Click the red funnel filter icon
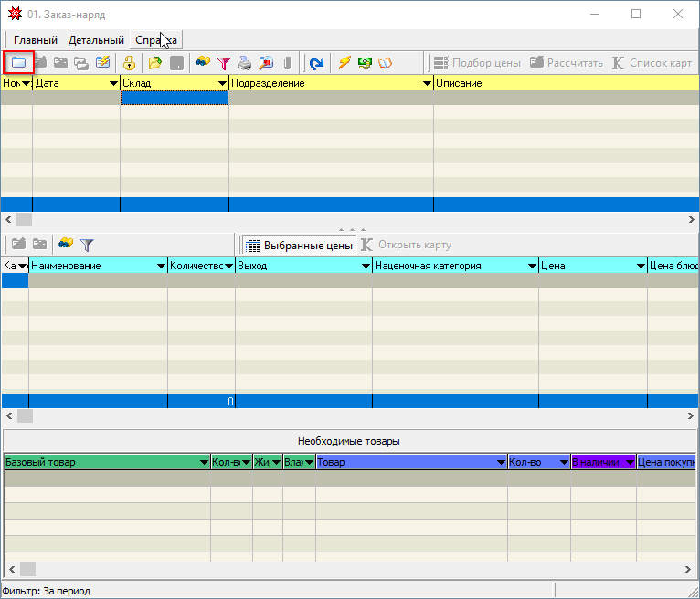This screenshot has width=700, height=599. [x=223, y=63]
